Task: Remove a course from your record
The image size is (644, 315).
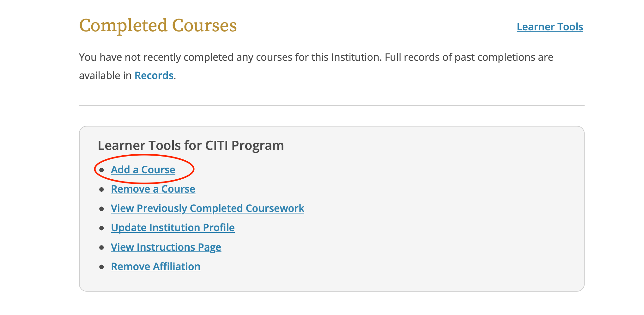Action: click(x=153, y=189)
